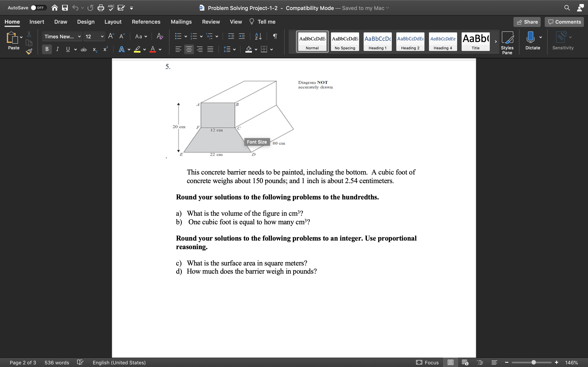Click the Print icon
The height and width of the screenshot is (367, 588).
[x=101, y=8]
